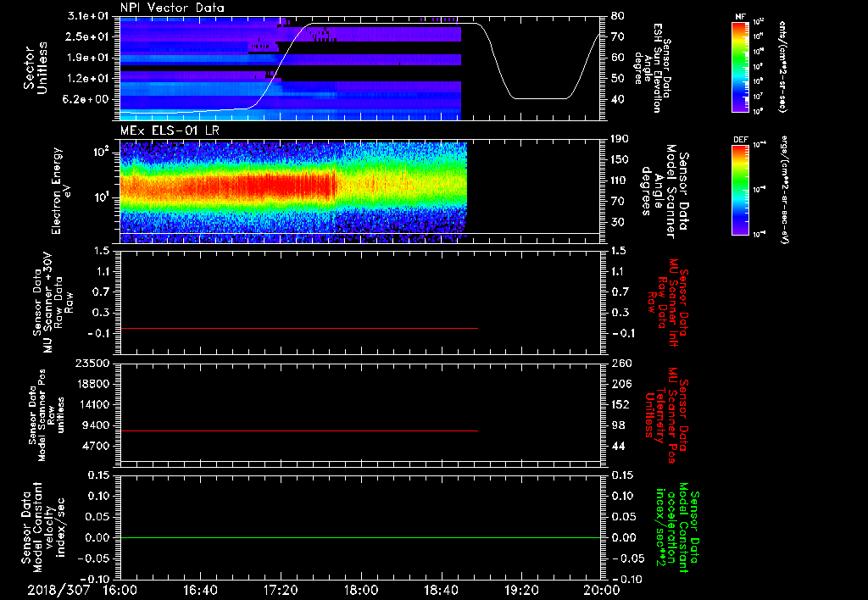This screenshot has height=600, width=868.
Task: Click the 16:00 time axis label
Action: [x=120, y=590]
